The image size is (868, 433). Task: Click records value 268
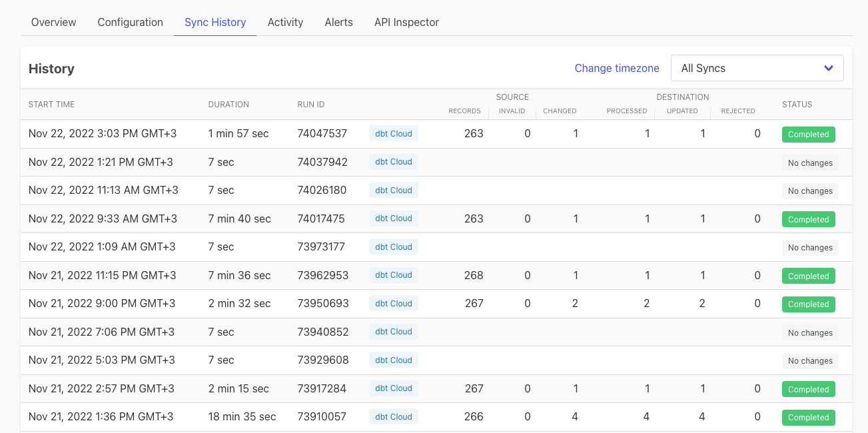tap(474, 275)
